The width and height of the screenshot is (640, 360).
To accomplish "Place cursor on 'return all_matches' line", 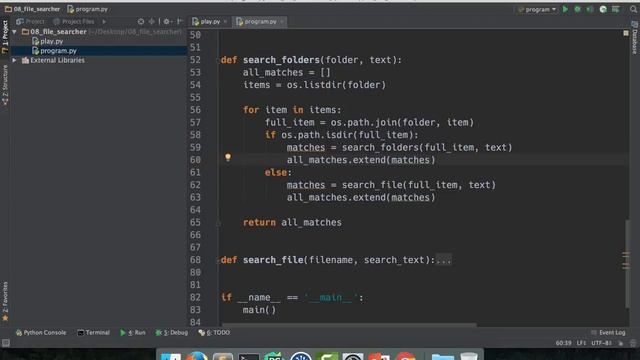I will tap(292, 222).
